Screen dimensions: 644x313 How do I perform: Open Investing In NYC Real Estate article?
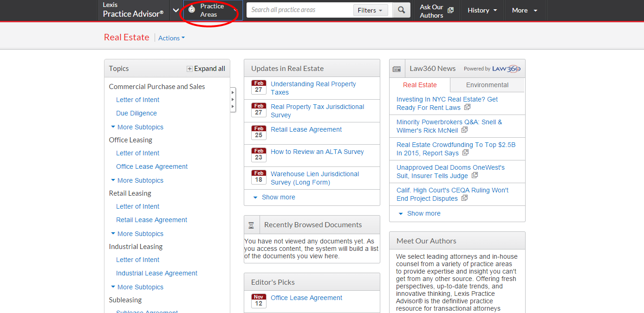click(x=447, y=103)
